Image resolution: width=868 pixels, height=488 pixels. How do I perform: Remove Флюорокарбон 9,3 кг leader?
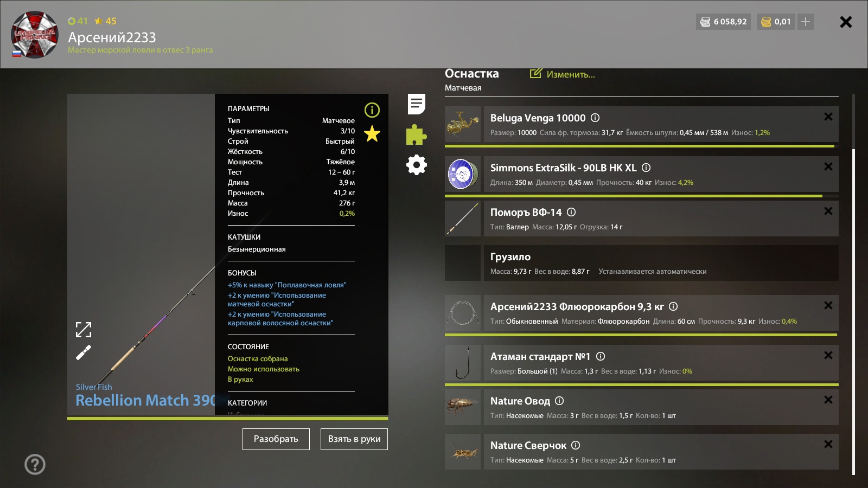coord(828,305)
